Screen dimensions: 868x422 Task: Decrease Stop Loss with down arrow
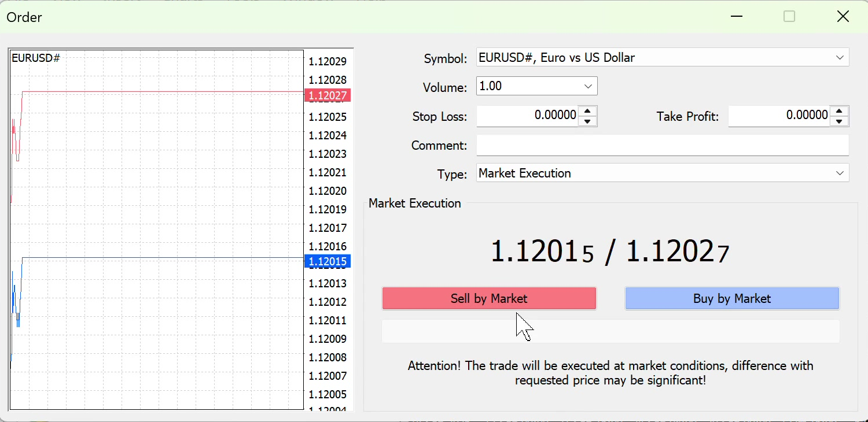(587, 121)
